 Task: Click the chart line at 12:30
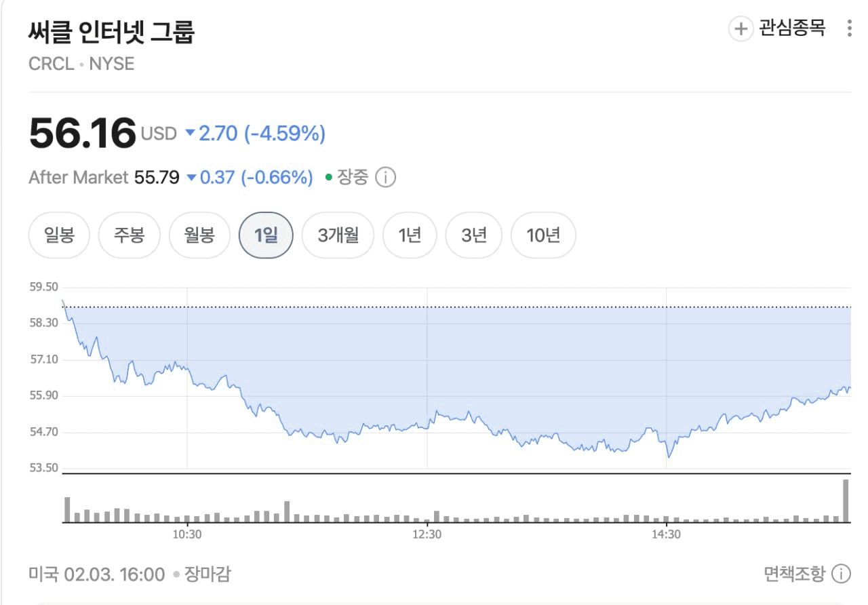point(427,427)
